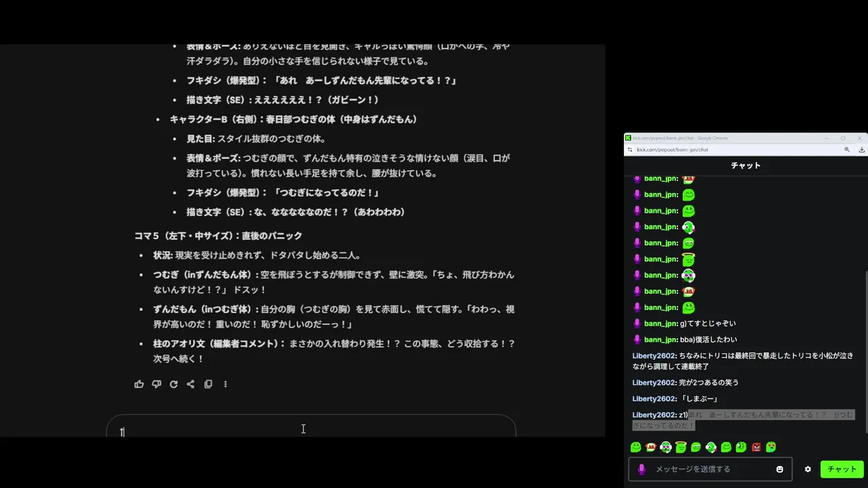Click the zoom magnifier icon in address bar
Viewport: 868px width, 488px height.
coord(847,150)
